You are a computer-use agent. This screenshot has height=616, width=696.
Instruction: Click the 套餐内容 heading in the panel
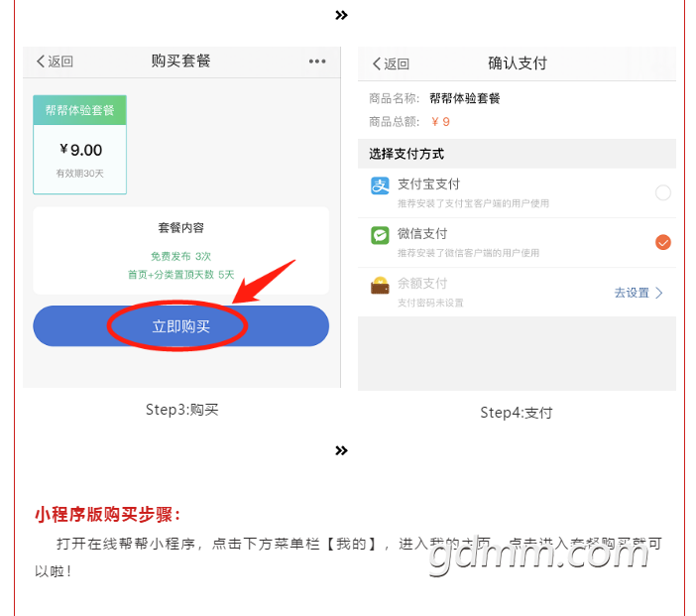point(180,228)
